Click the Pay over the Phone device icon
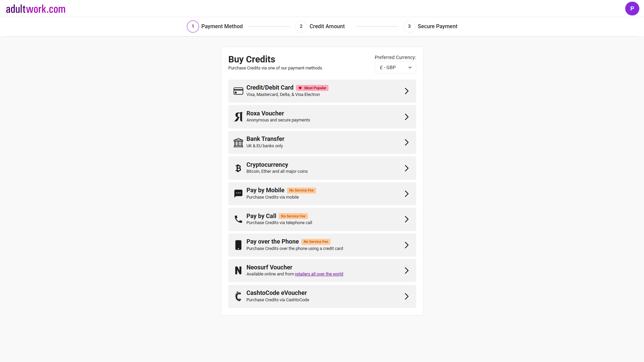This screenshot has height=362, width=644. [x=238, y=245]
